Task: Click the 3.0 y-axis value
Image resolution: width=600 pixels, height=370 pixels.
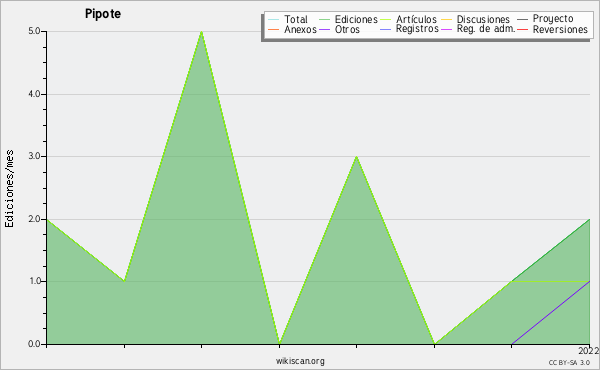Action: pos(34,156)
